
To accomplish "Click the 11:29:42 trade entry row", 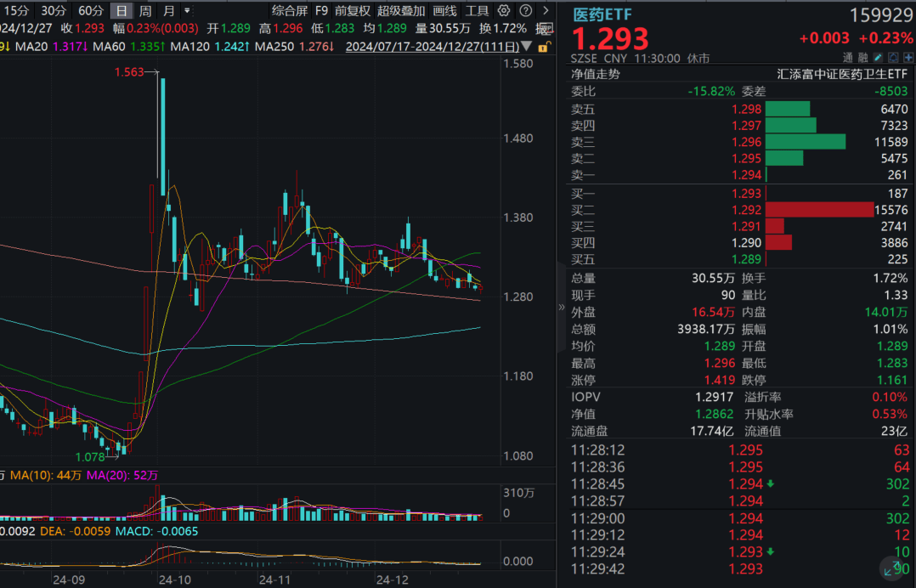I will click(x=680, y=569).
